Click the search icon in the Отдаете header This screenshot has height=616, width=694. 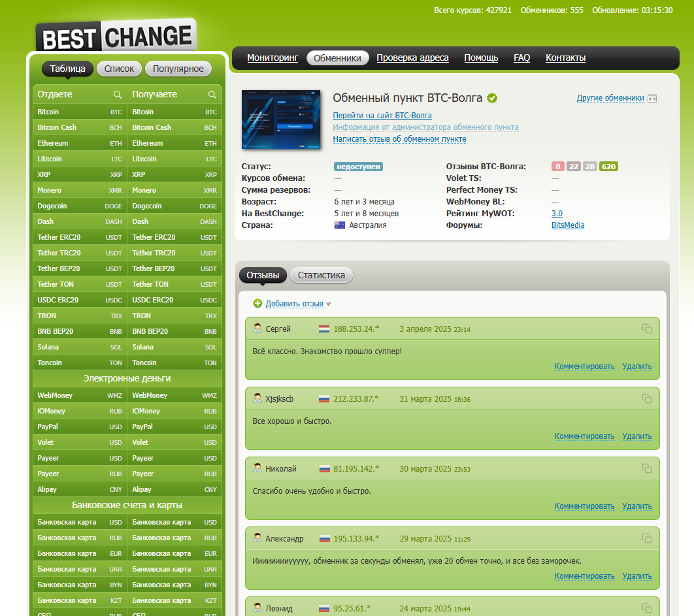pyautogui.click(x=117, y=94)
